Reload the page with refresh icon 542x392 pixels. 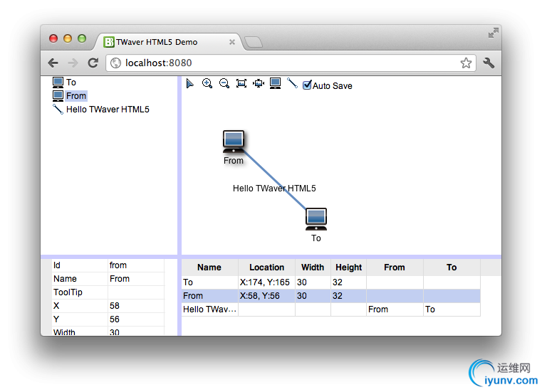pos(93,63)
